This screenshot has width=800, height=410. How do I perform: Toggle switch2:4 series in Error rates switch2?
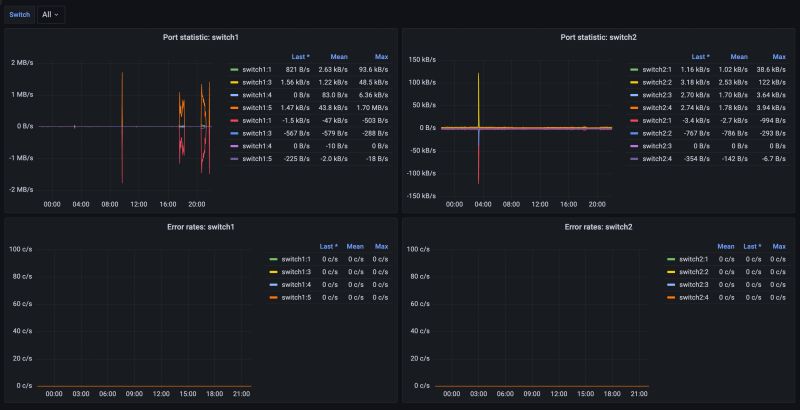694,298
